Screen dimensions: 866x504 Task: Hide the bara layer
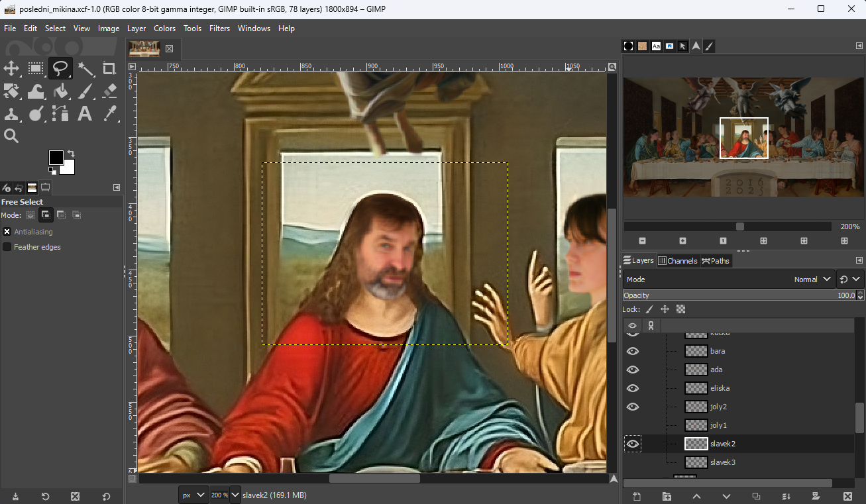[x=633, y=351]
